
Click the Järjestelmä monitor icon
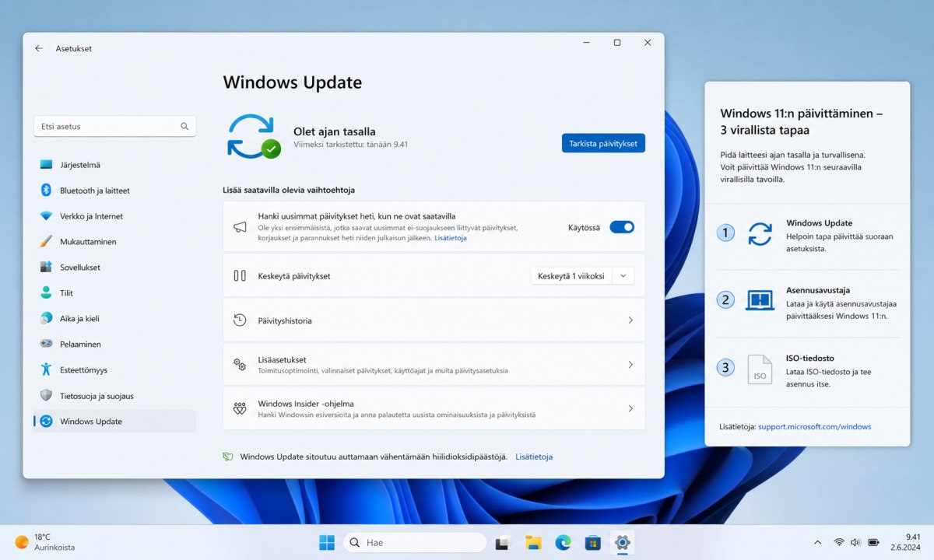tap(46, 165)
